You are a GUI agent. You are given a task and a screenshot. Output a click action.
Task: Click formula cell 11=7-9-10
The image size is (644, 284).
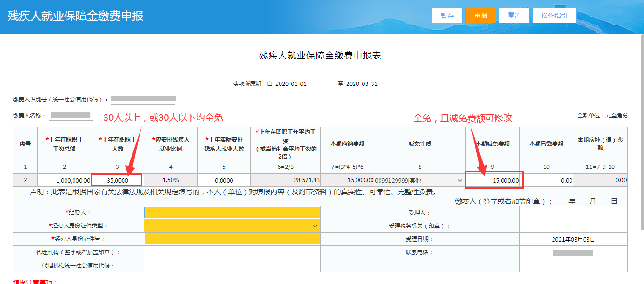click(x=601, y=167)
